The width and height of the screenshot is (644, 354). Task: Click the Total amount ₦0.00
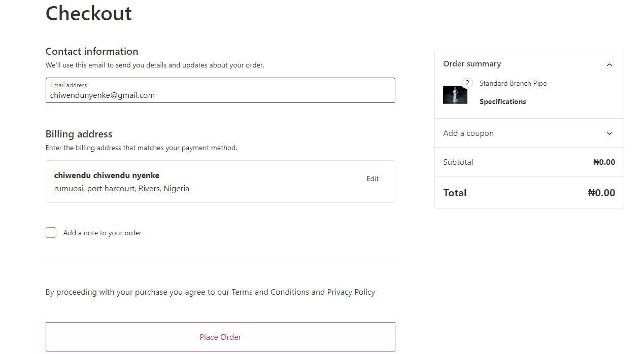click(601, 193)
